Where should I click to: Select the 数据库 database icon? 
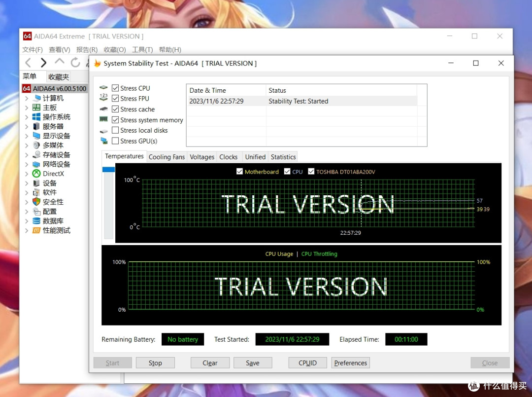36,221
